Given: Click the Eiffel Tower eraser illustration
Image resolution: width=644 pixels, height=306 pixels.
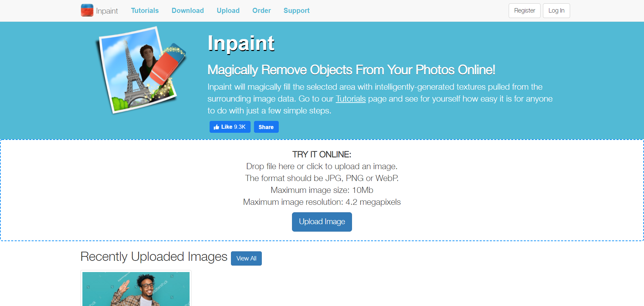Looking at the screenshot, I should (x=141, y=70).
